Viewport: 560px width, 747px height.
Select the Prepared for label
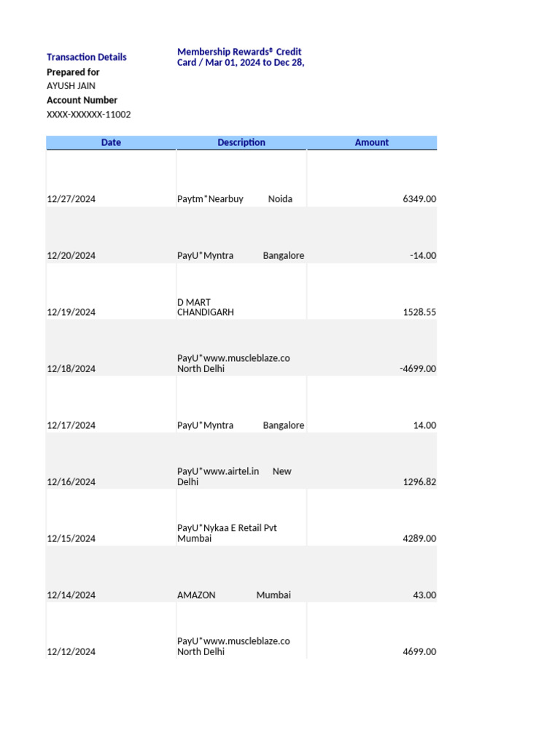(x=73, y=72)
